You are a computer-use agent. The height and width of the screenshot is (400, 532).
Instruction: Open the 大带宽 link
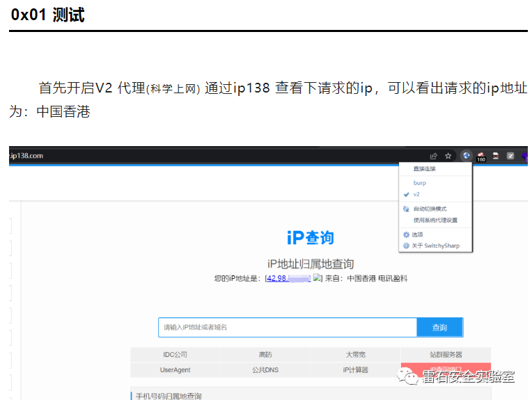(356, 355)
